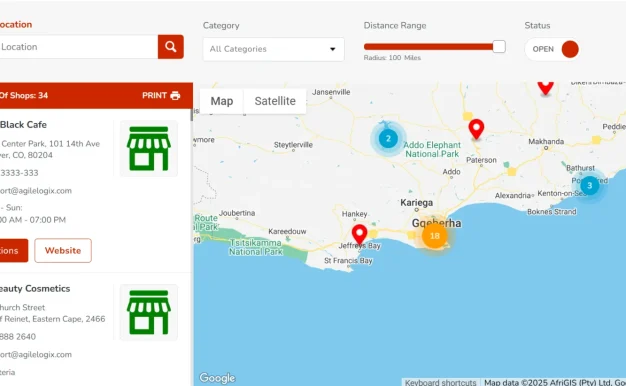Click the red Distance Range slider track
The image size is (626, 386).
(x=428, y=47)
